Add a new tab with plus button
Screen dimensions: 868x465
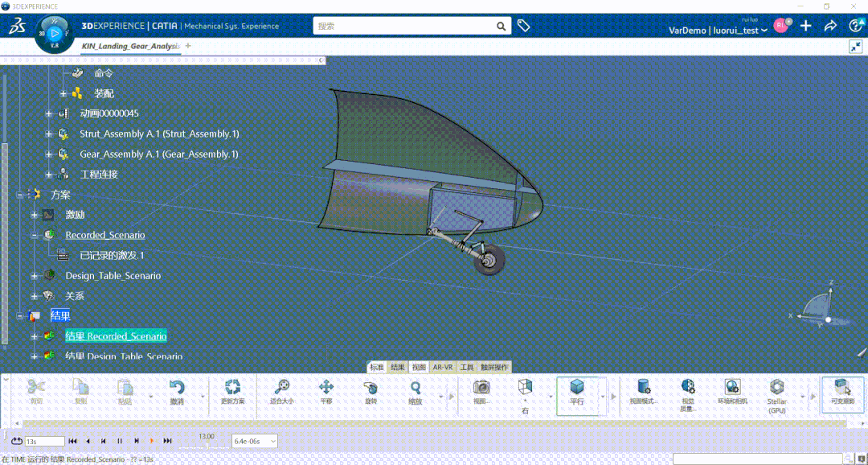(188, 46)
